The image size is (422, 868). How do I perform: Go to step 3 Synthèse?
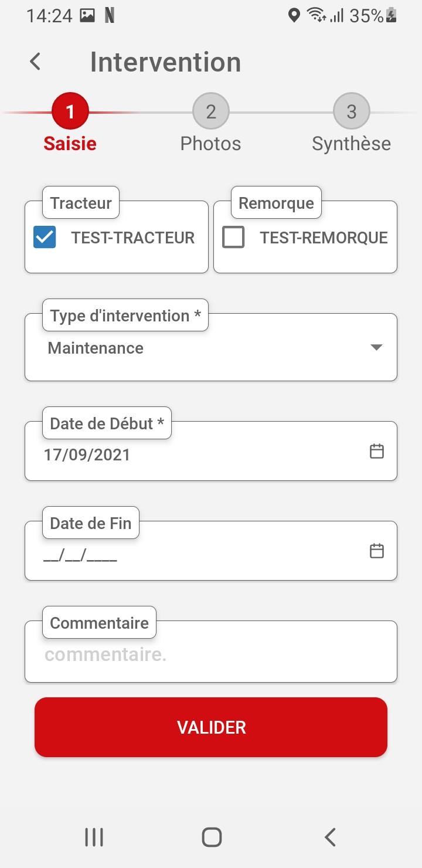352,111
